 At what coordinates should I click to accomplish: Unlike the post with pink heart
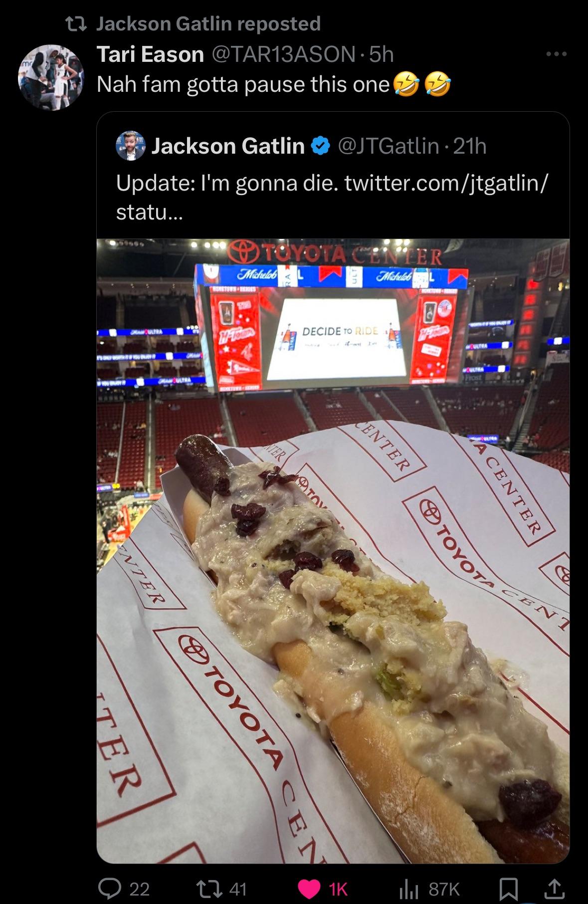[x=310, y=889]
